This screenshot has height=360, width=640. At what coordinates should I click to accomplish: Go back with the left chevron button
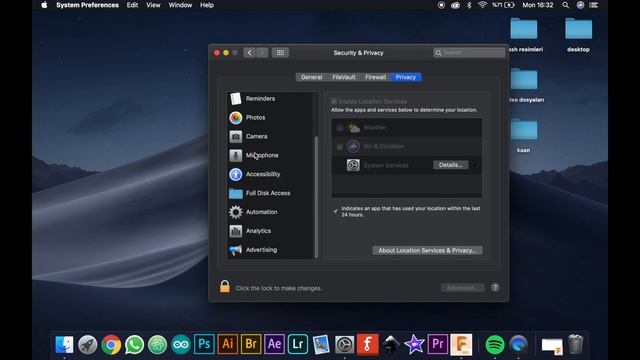250,53
